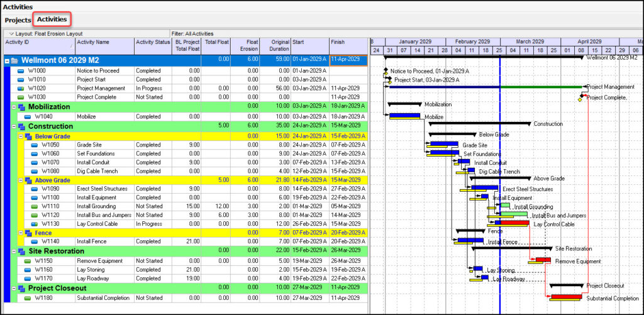Collapse the Below Grade group
The width and height of the screenshot is (644, 315).
(19, 136)
